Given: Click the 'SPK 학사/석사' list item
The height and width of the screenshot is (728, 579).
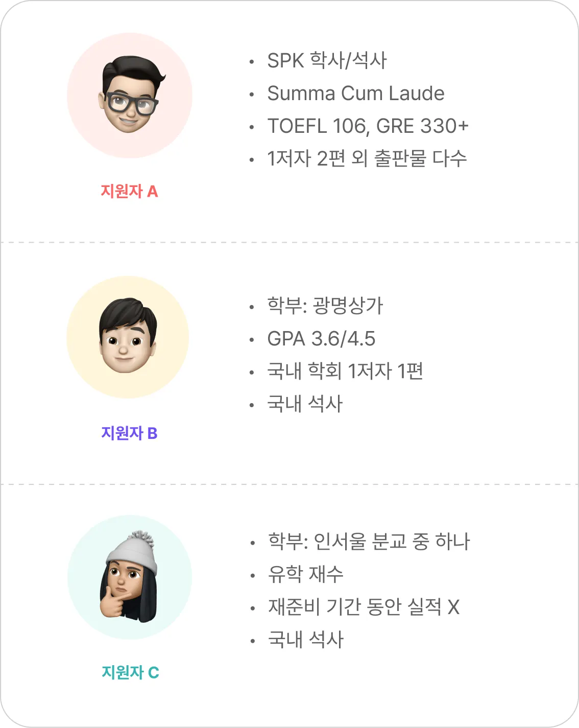Looking at the screenshot, I should (x=327, y=61).
